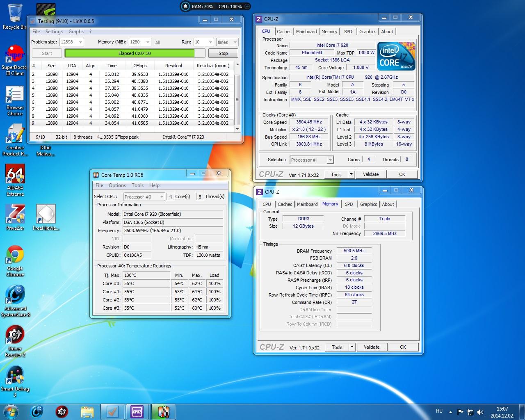The image size is (525, 420).
Task: Stop the LinX stress test
Action: 223,53
